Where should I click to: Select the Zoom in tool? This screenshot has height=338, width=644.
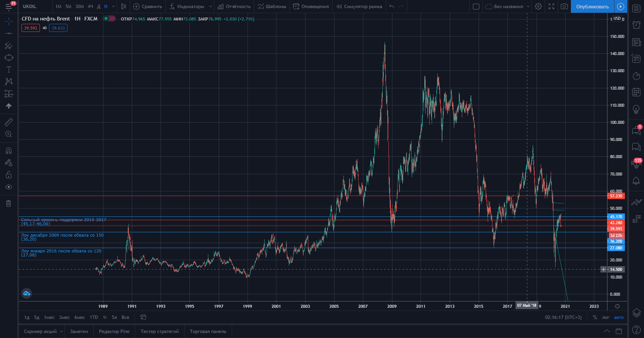(9, 134)
